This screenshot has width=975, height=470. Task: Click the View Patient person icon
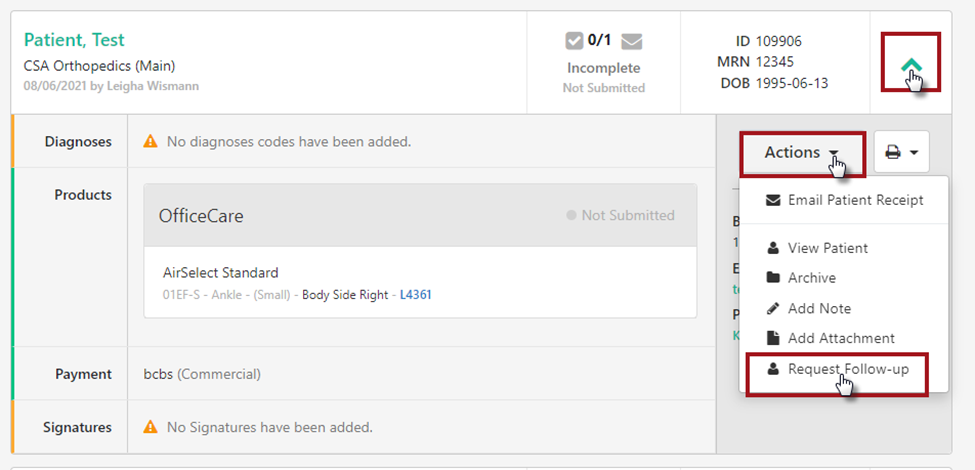(773, 248)
